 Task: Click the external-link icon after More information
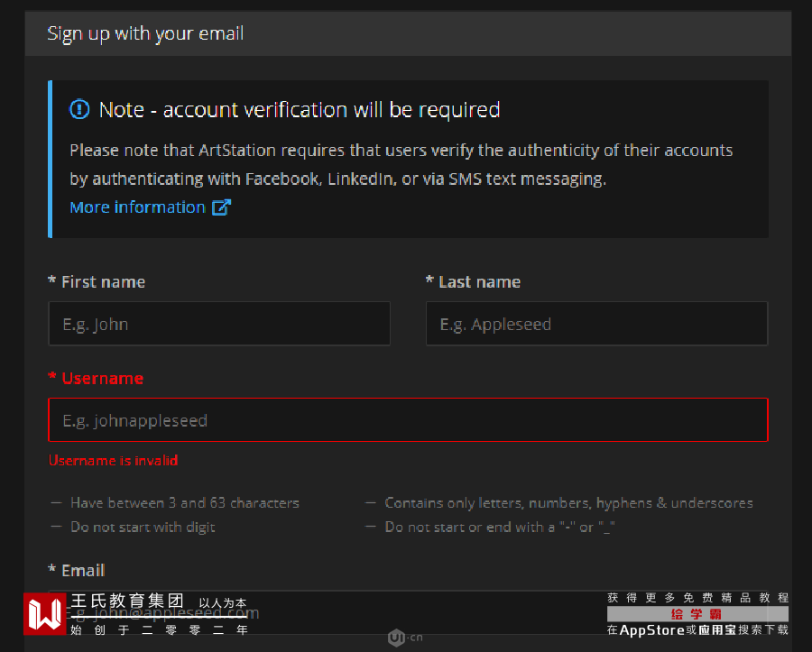221,207
